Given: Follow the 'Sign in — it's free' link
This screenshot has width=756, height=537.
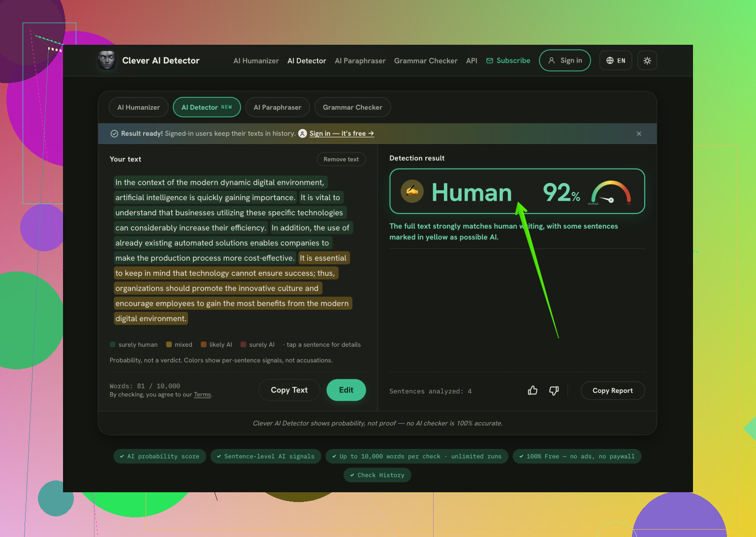Looking at the screenshot, I should pos(342,133).
